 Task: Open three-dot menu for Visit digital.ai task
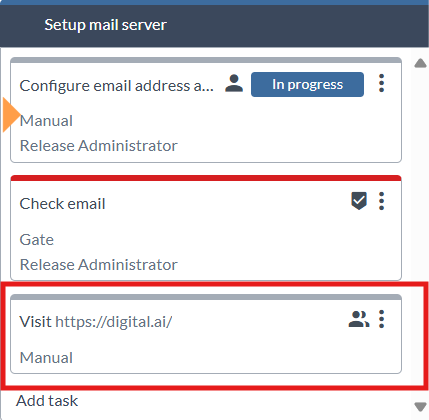pos(382,319)
